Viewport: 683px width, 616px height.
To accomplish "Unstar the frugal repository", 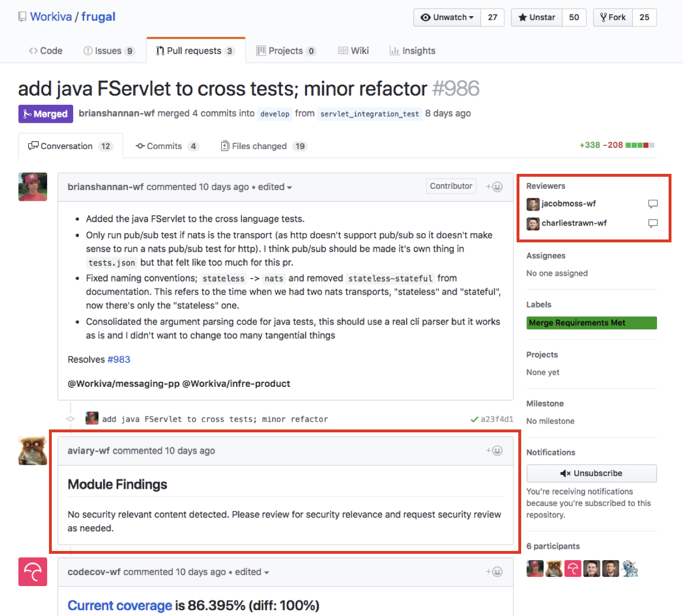I will [x=537, y=17].
